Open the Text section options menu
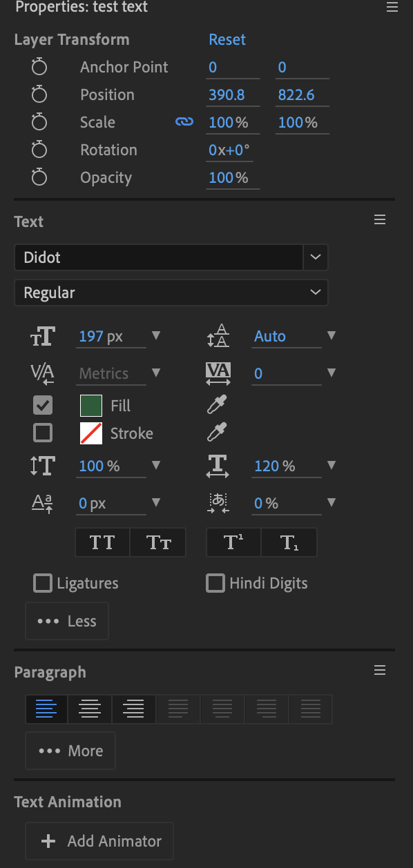 point(379,220)
